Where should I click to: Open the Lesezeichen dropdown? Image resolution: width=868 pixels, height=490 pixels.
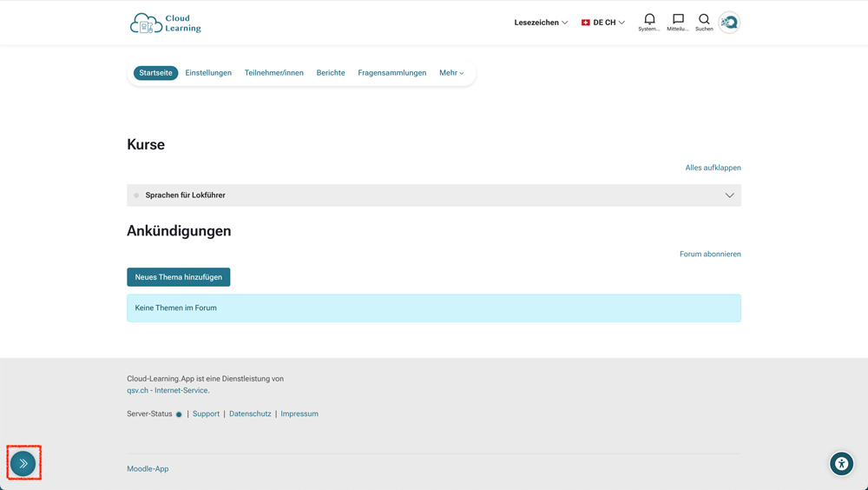[x=541, y=23]
